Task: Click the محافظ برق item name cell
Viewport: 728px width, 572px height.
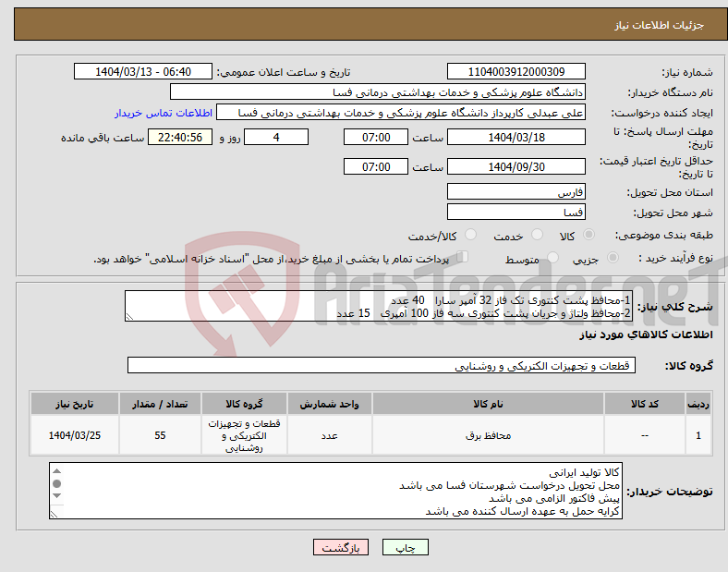Action: [488, 435]
